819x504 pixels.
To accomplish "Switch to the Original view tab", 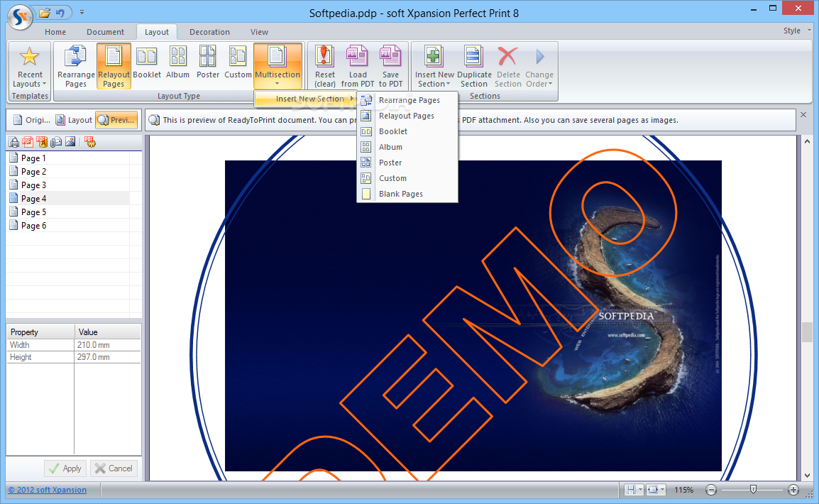I will [31, 120].
